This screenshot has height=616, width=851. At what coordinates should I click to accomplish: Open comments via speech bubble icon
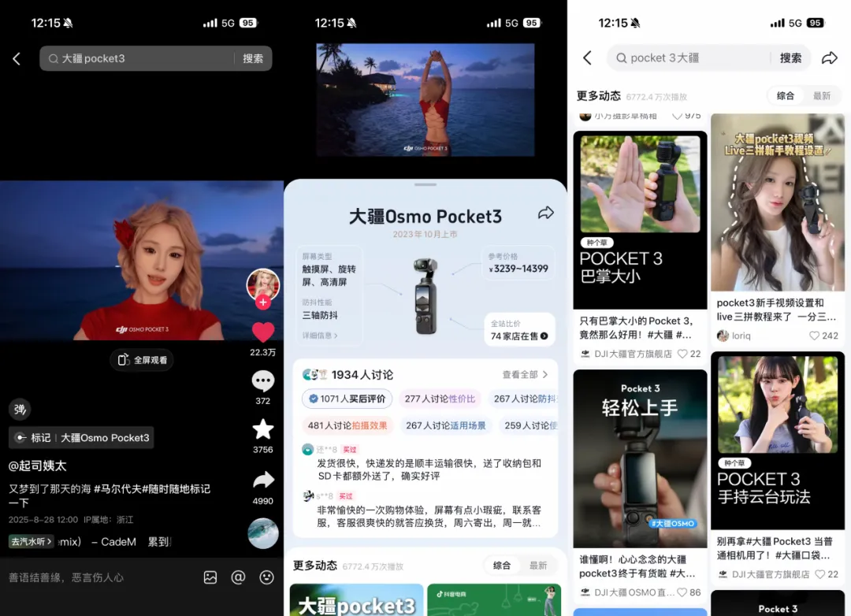[262, 381]
